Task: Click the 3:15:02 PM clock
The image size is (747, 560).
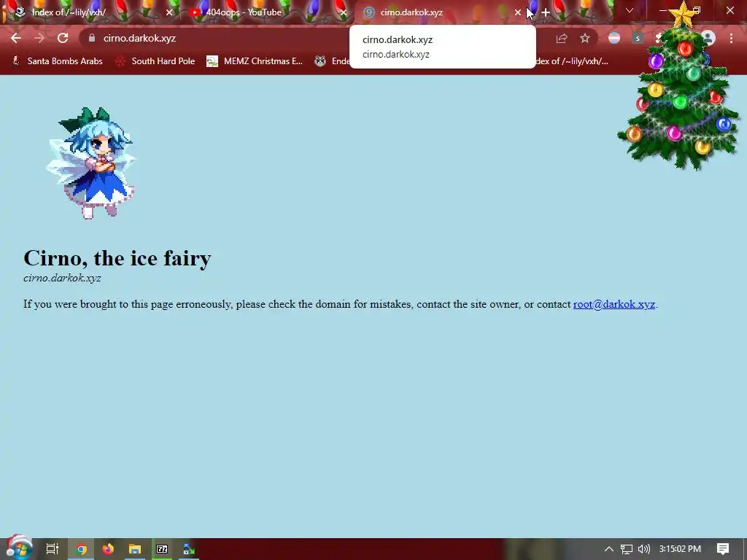Action: coord(681,549)
